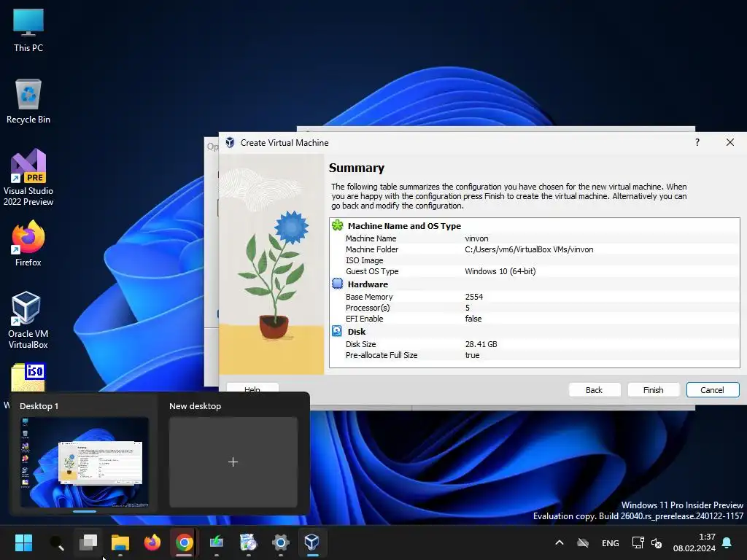Open the notification bell icon
The width and height of the screenshot is (747, 560).
click(727, 542)
